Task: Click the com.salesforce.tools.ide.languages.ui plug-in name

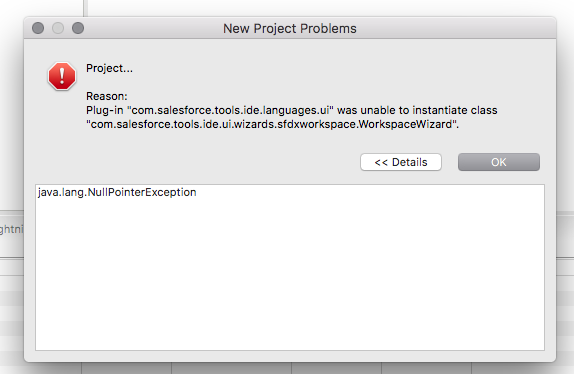Action: tap(230, 110)
